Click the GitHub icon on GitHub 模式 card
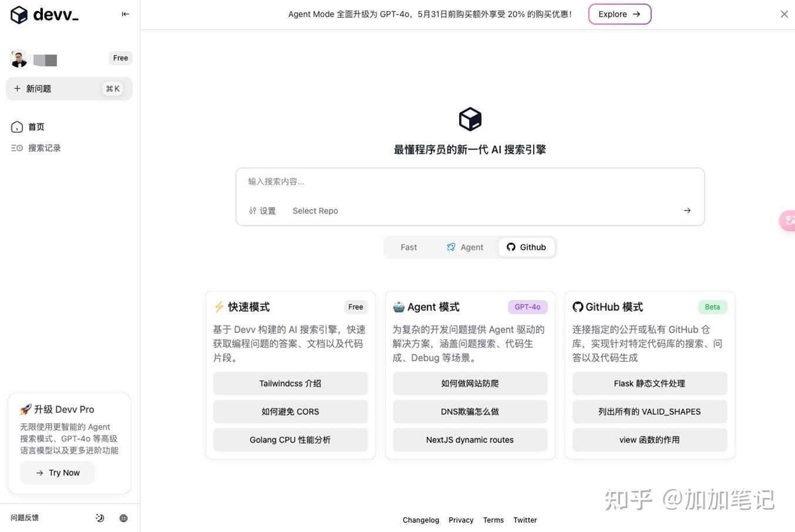The image size is (795, 532). 578,307
